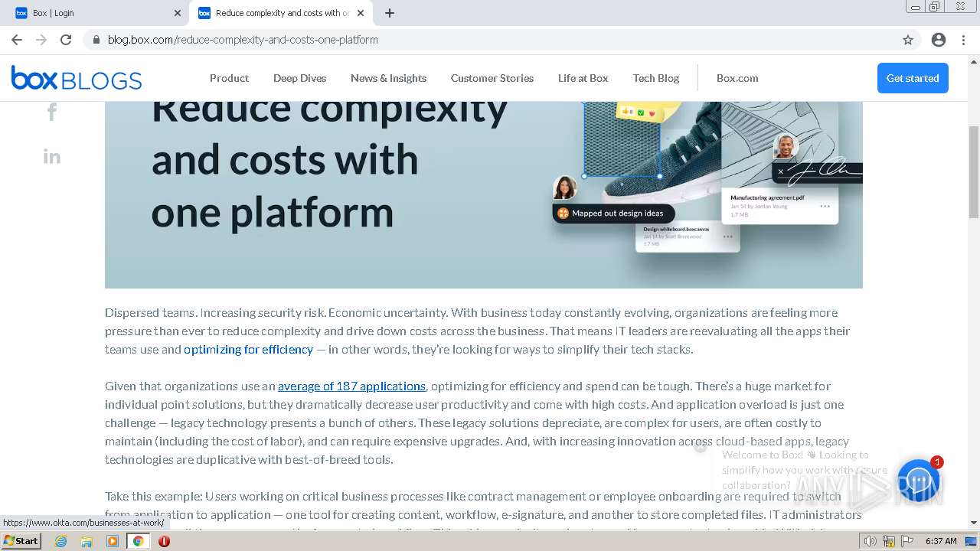This screenshot has height=551, width=980.
Task: Close the Box | Login tab
Action: point(178,13)
